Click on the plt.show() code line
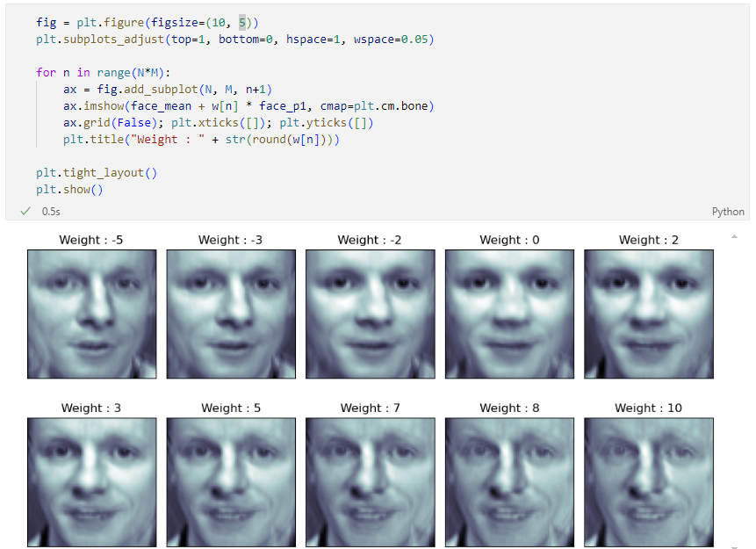Screen dimensions: 756x549 (x=69, y=190)
